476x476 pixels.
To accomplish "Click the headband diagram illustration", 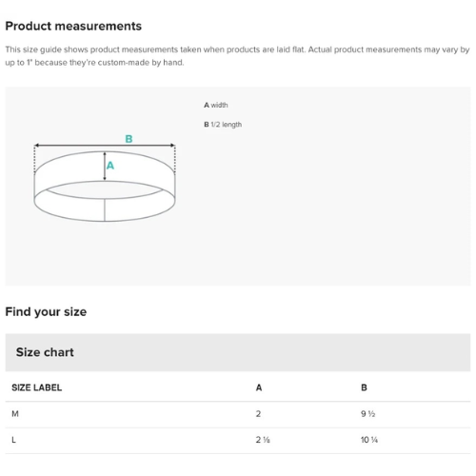I will pyautogui.click(x=105, y=178).
